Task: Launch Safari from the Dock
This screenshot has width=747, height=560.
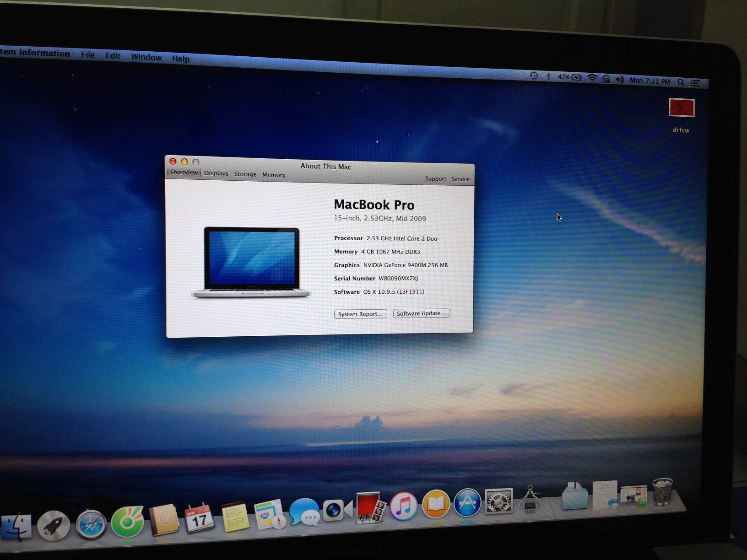Action: click(91, 524)
